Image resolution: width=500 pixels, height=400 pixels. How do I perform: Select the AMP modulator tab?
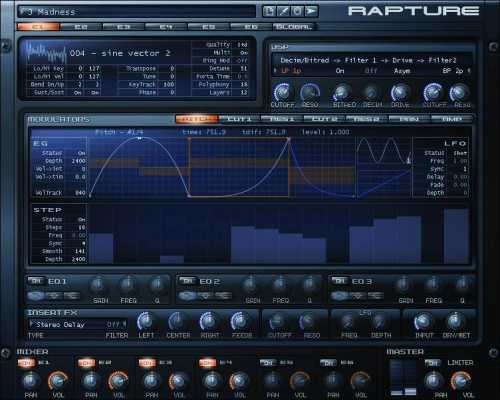pyautogui.click(x=452, y=119)
